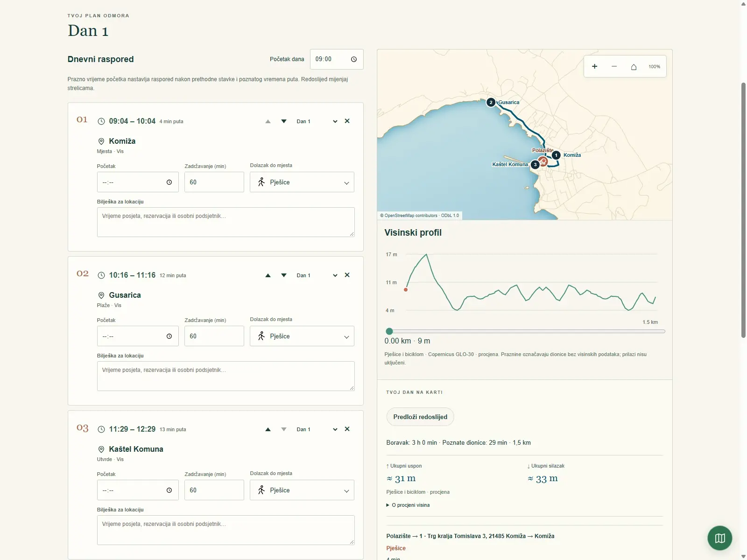Reset map view with home icon

point(634,66)
